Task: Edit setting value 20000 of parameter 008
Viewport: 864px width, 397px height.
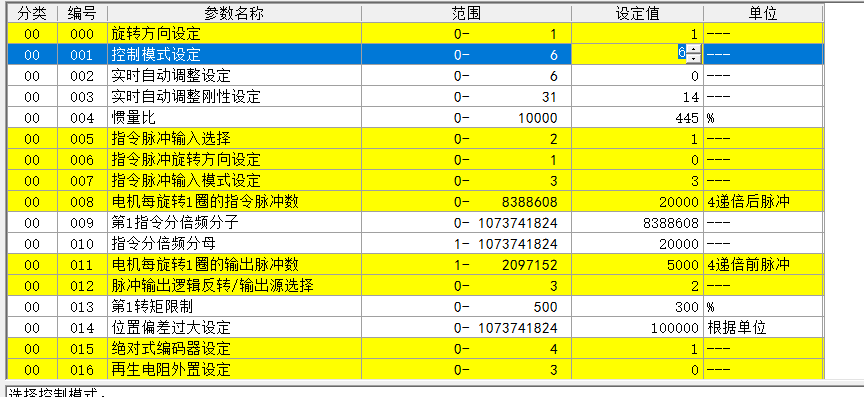Action: 637,201
